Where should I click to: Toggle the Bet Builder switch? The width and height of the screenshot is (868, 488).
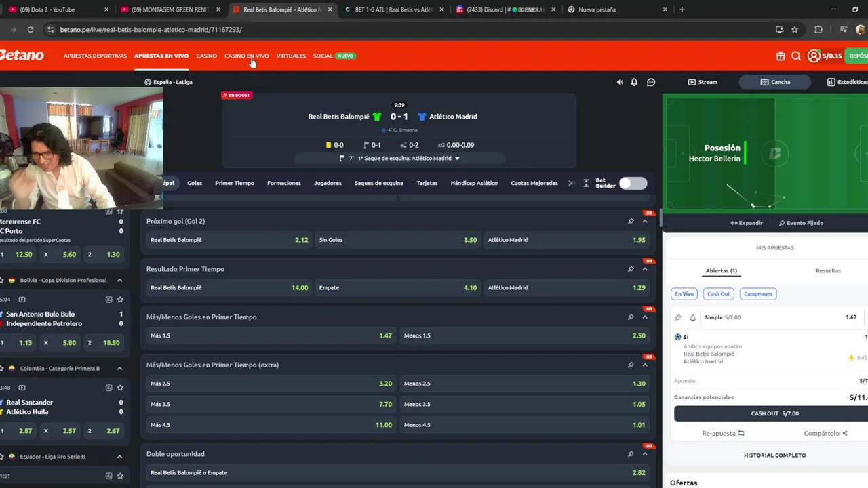click(633, 183)
